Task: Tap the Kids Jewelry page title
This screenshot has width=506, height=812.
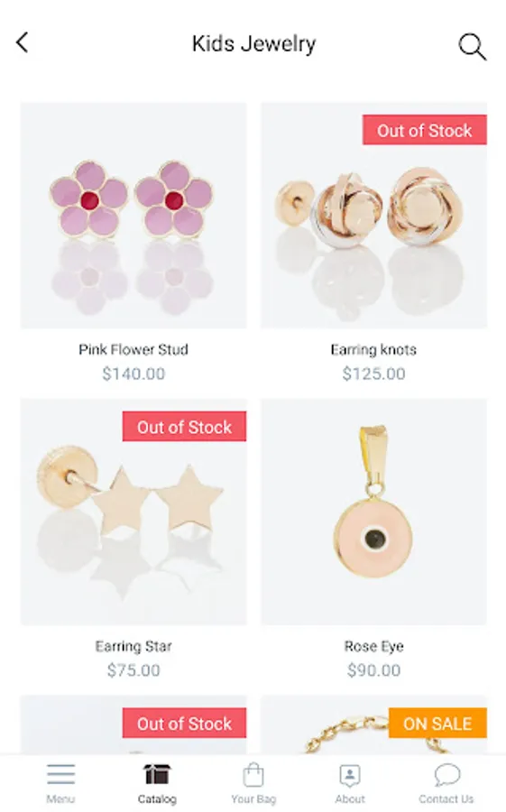Action: tap(253, 44)
